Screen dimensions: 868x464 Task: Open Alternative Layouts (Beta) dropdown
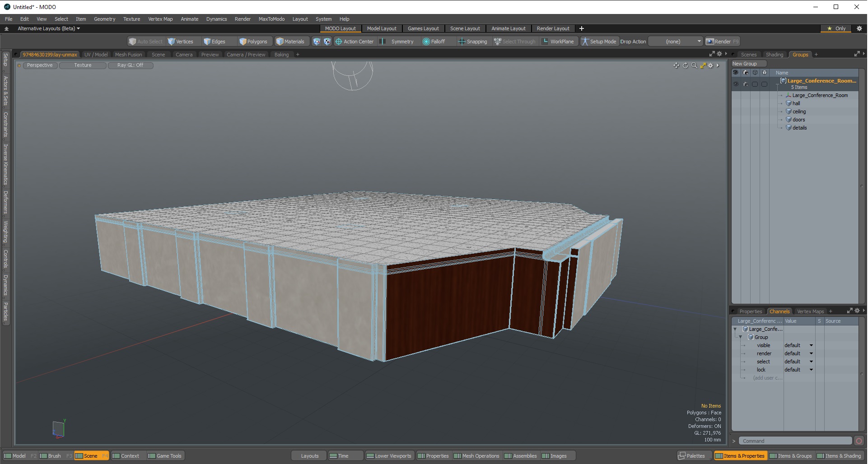click(49, 28)
